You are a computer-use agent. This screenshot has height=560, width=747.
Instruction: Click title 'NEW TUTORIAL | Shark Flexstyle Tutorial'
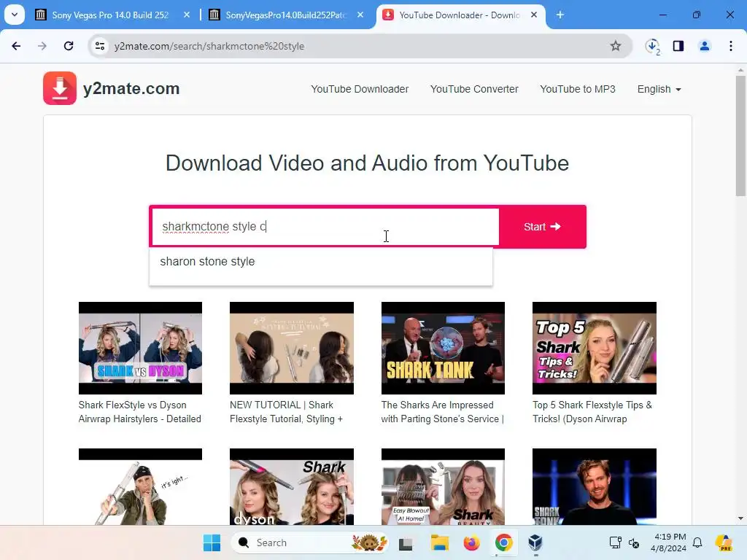click(x=286, y=412)
